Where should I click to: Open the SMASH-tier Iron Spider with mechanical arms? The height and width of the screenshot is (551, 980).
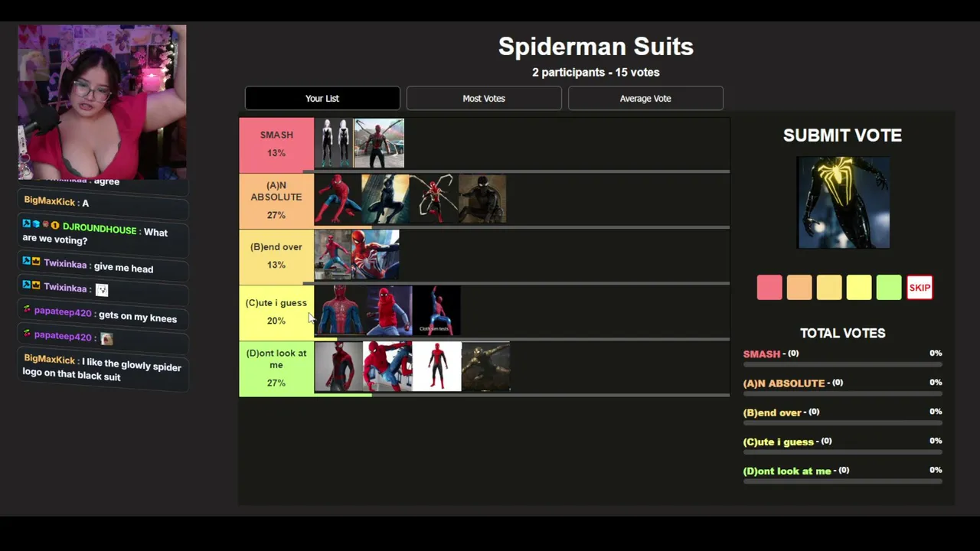[379, 143]
